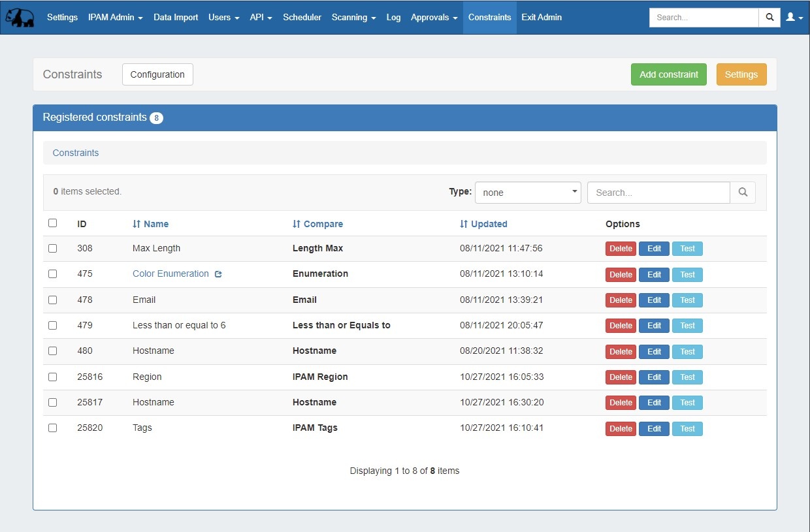810x532 pixels.
Task: Select the checkbox for the Tags constraint
Action: (53, 428)
